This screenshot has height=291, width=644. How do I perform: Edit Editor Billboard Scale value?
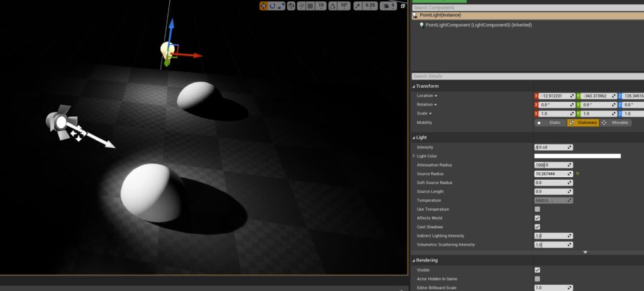(x=553, y=288)
